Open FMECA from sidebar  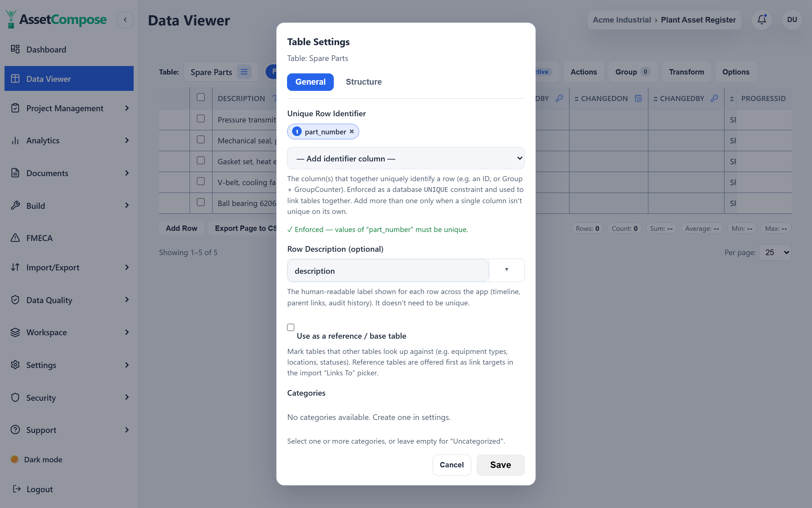tap(69, 238)
